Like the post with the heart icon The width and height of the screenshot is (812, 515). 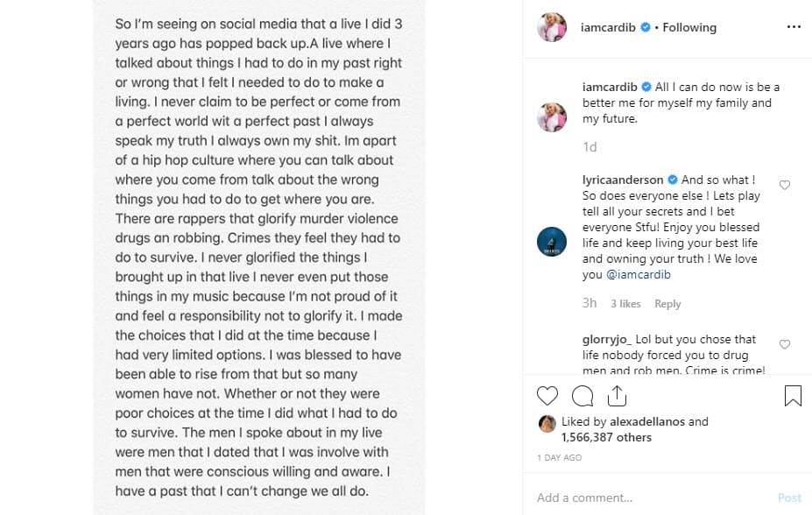(547, 396)
